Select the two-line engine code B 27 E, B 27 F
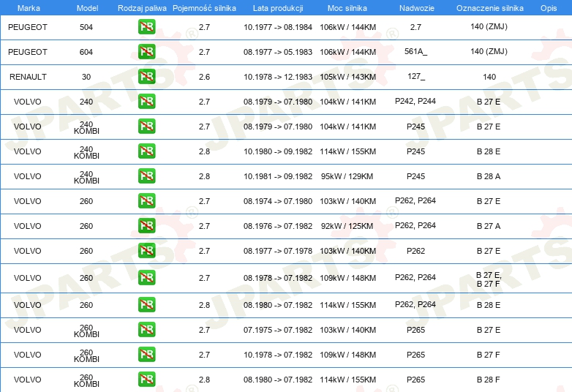572x392 pixels. [489, 279]
